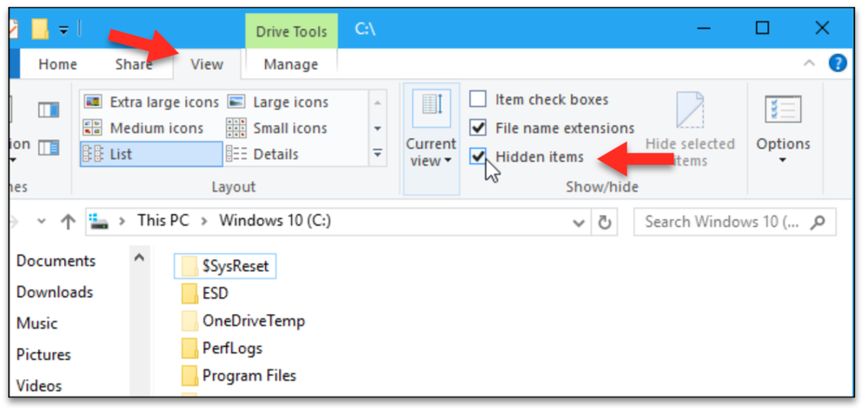Image resolution: width=868 pixels, height=413 pixels.
Task: Open the Current view dropdown
Action: pos(431,139)
